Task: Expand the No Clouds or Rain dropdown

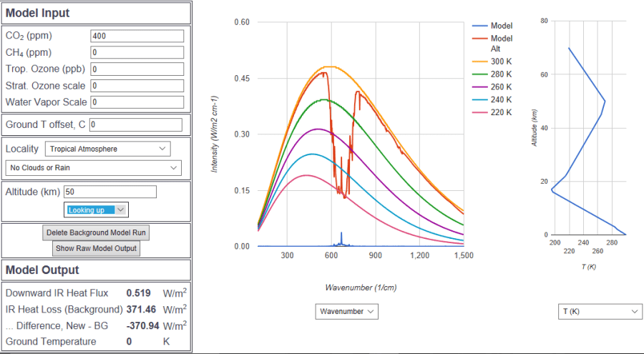Action: click(x=93, y=168)
